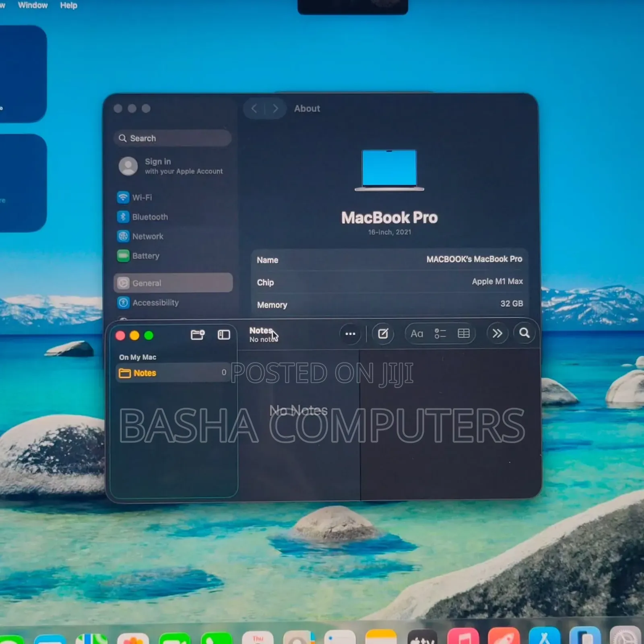
Task: Select General in the settings sidebar
Action: click(173, 283)
